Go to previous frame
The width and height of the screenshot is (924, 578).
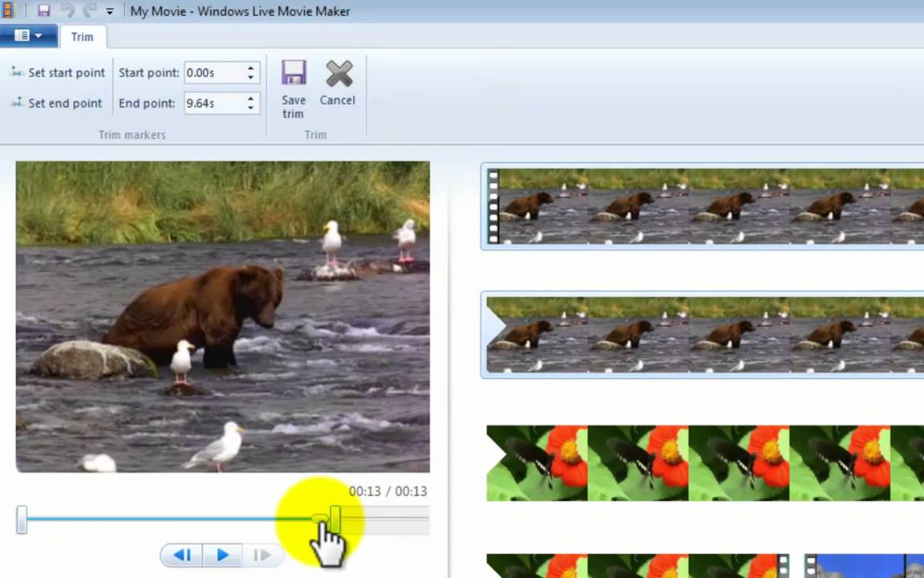pyautogui.click(x=181, y=555)
